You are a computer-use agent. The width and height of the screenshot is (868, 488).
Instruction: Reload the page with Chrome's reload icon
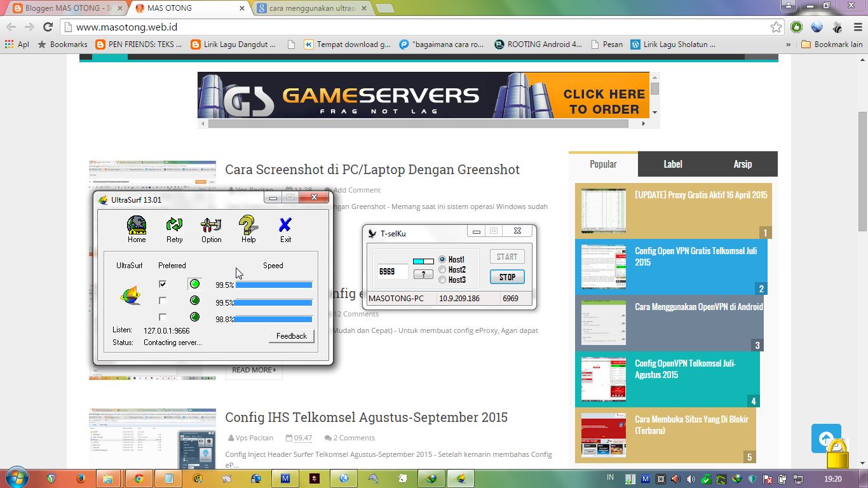48,27
